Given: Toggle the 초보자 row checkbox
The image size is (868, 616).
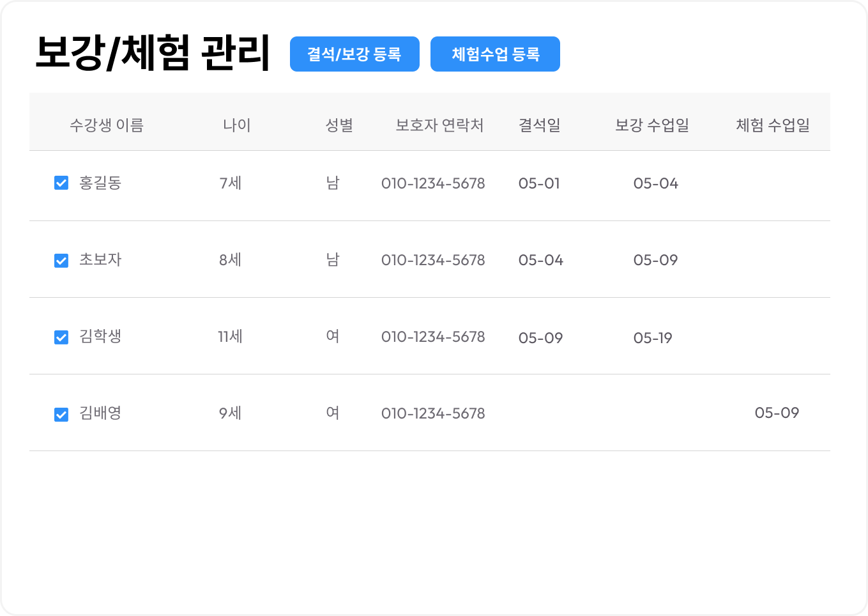Looking at the screenshot, I should point(61,259).
